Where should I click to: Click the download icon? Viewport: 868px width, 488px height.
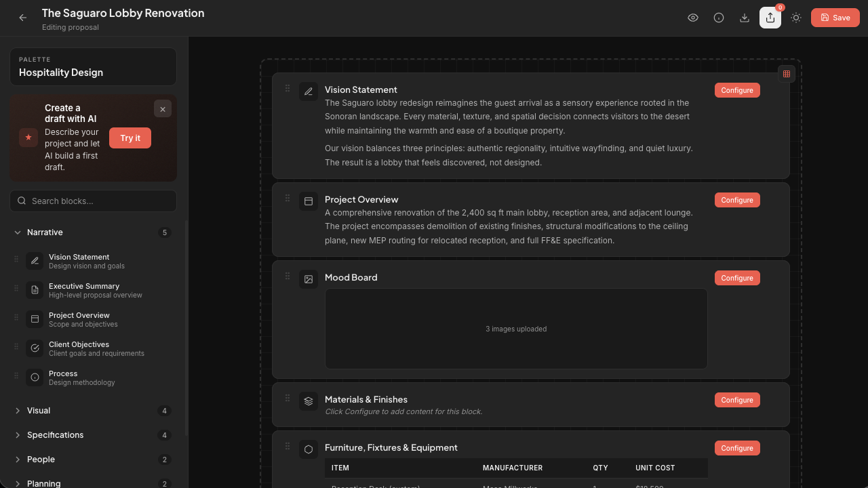coord(745,18)
